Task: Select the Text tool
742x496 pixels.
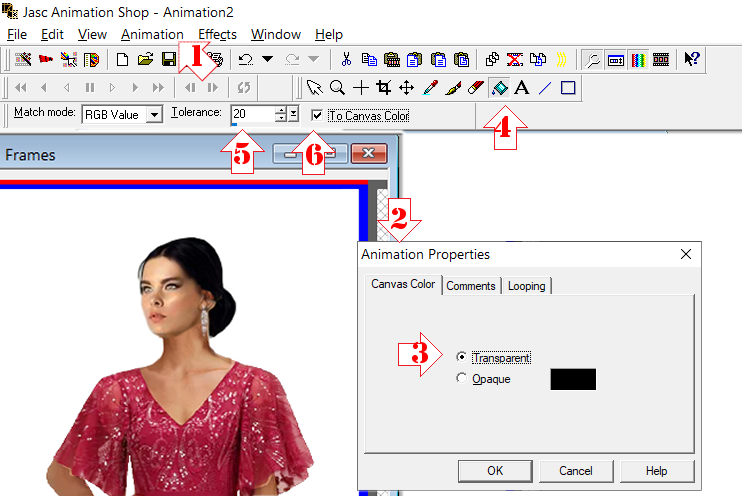Action: click(x=521, y=88)
